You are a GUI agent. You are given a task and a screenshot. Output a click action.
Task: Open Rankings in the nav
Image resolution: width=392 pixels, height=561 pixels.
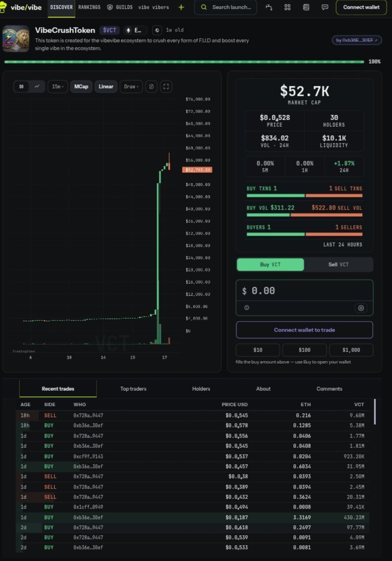pos(89,7)
